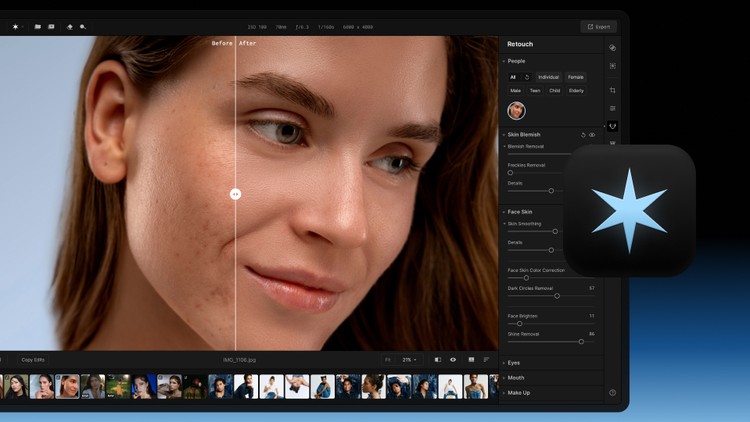Screen dimensions: 750x422
Task: Toggle preview eye icon in bottom bar
Action: [x=453, y=359]
